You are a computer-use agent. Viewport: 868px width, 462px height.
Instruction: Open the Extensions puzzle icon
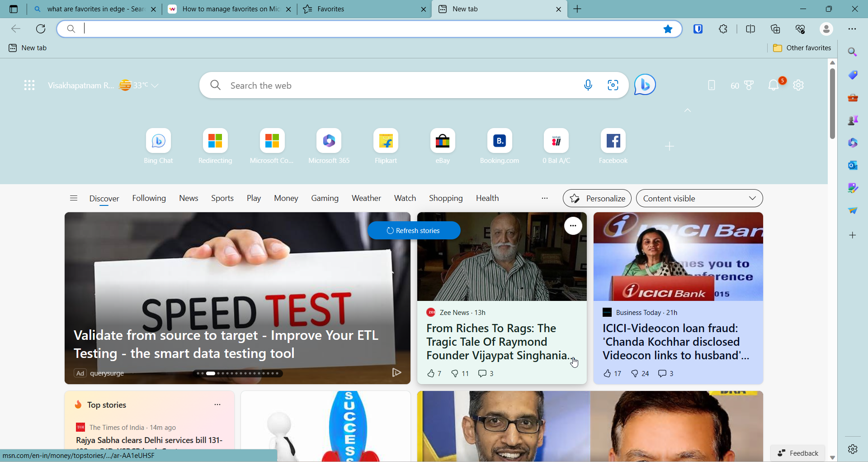pyautogui.click(x=722, y=29)
